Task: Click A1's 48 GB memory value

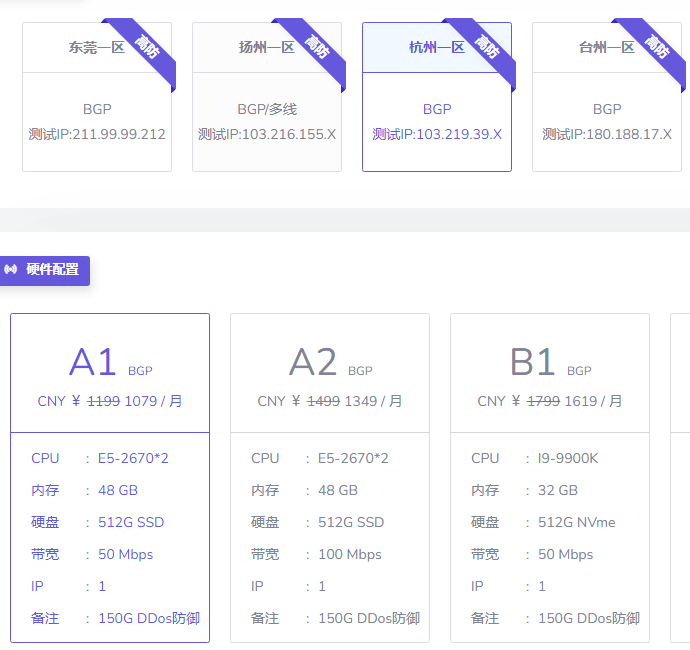Action: click(118, 490)
